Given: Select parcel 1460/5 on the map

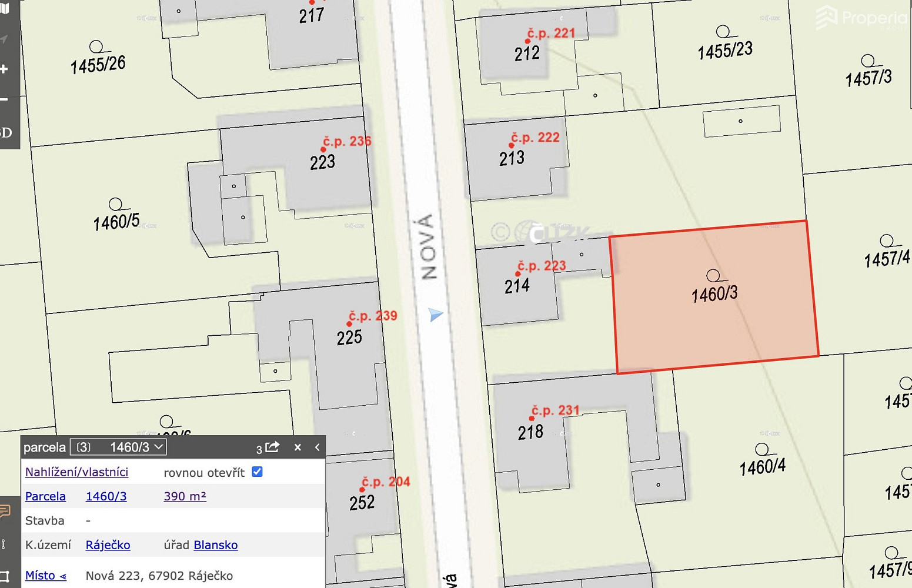Looking at the screenshot, I should coord(116,222).
